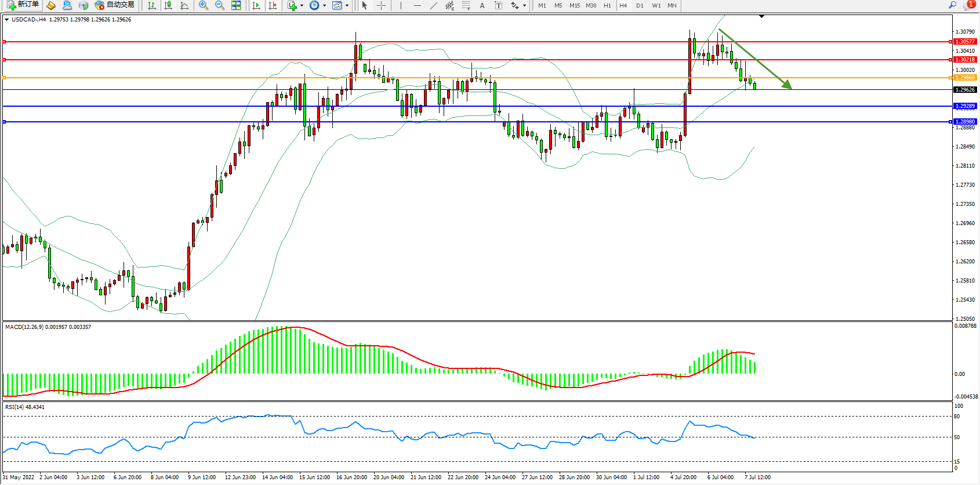Screen dimensions: 980x485
Task: Open the indicators list dropdown arrow
Action: pos(302,6)
